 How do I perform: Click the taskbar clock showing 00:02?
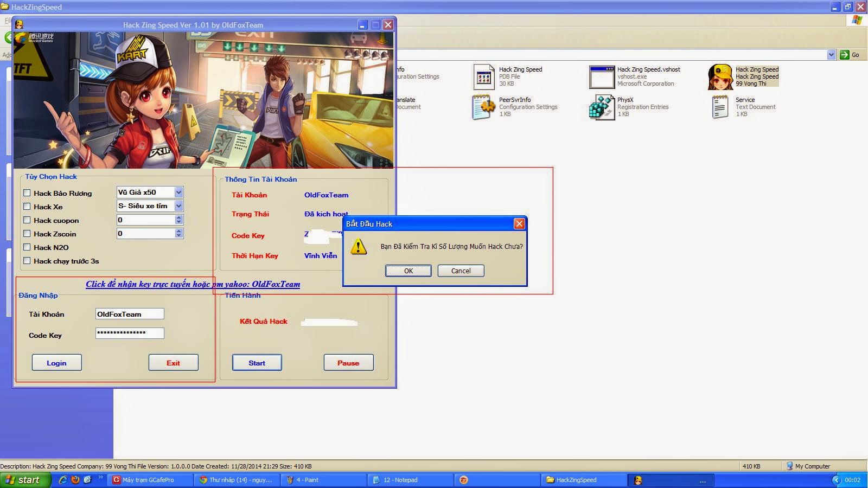[852, 480]
